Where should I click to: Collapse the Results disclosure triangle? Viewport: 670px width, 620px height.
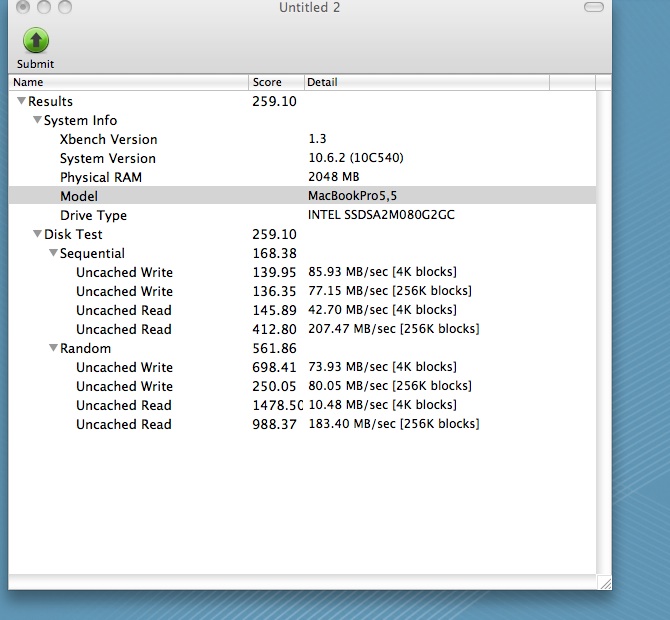21,101
